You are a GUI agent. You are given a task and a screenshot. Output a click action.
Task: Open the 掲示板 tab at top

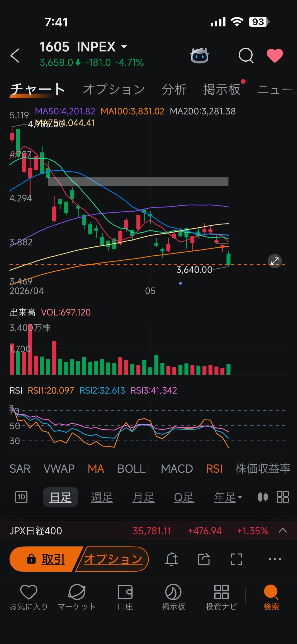click(222, 89)
